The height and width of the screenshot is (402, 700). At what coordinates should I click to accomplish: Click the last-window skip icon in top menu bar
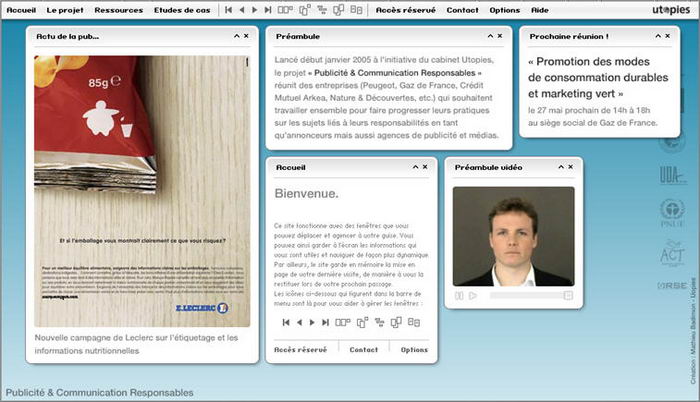click(x=268, y=9)
